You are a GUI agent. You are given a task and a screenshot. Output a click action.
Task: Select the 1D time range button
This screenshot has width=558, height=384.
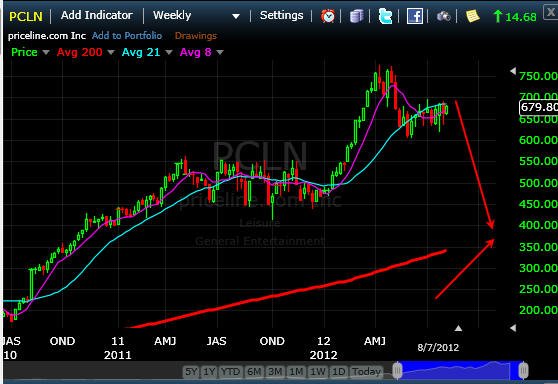tap(338, 372)
